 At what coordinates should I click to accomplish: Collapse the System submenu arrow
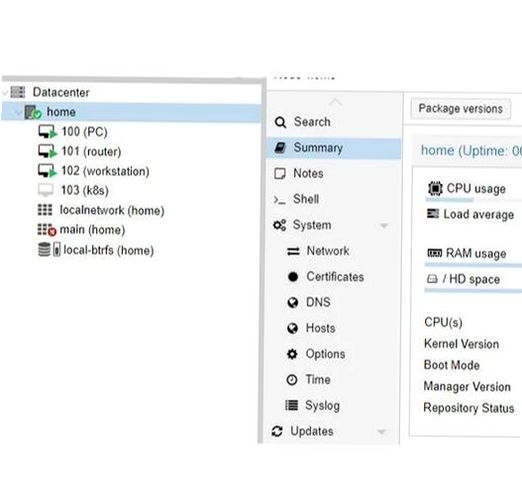pyautogui.click(x=384, y=226)
